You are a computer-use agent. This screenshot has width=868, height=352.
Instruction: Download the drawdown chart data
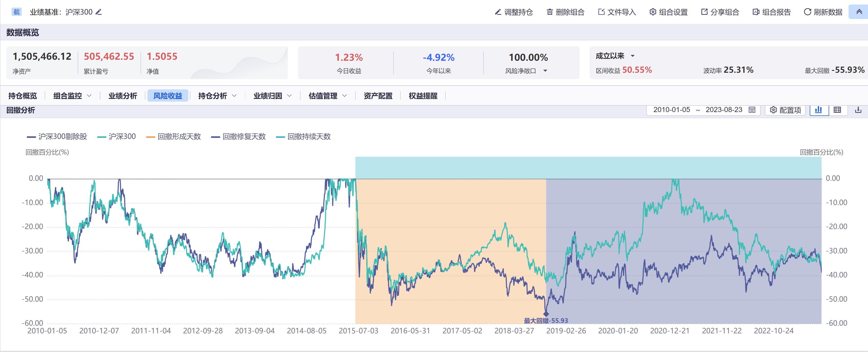[x=858, y=110]
